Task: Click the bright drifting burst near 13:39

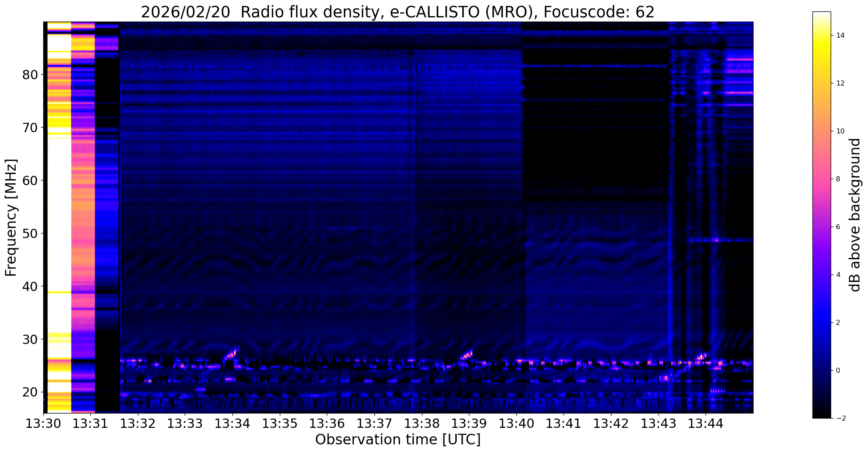Action: [466, 355]
